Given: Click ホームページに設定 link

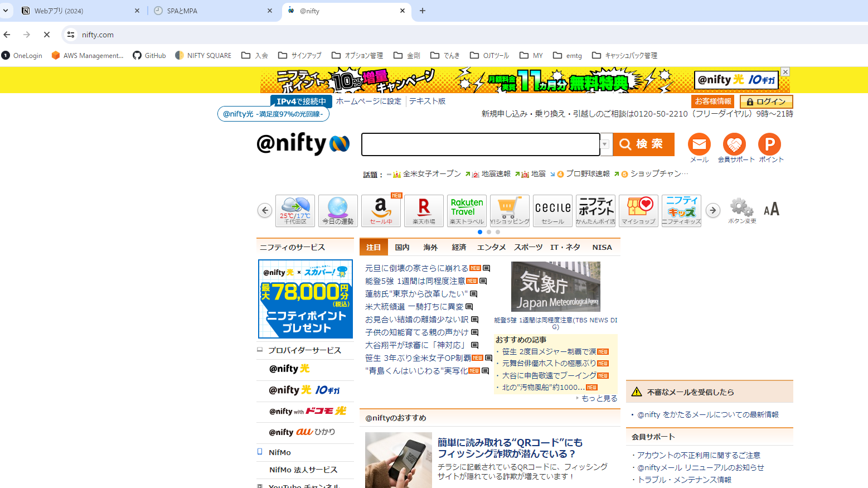Looking at the screenshot, I should (368, 102).
